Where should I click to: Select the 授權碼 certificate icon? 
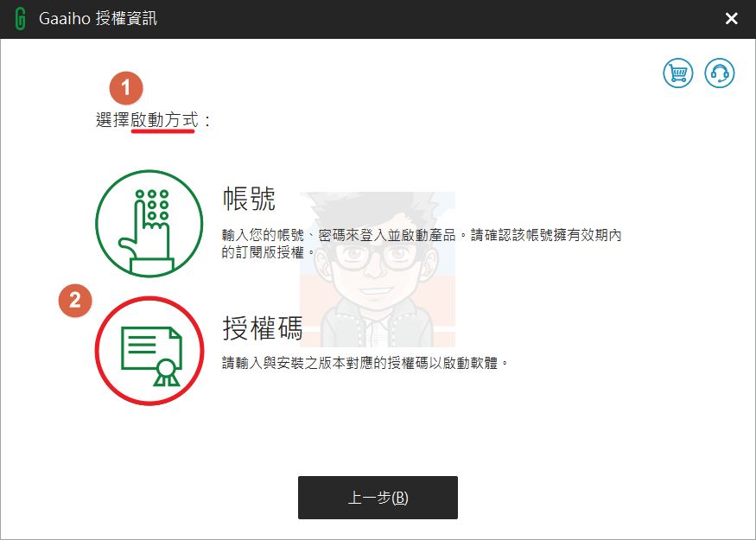point(149,351)
